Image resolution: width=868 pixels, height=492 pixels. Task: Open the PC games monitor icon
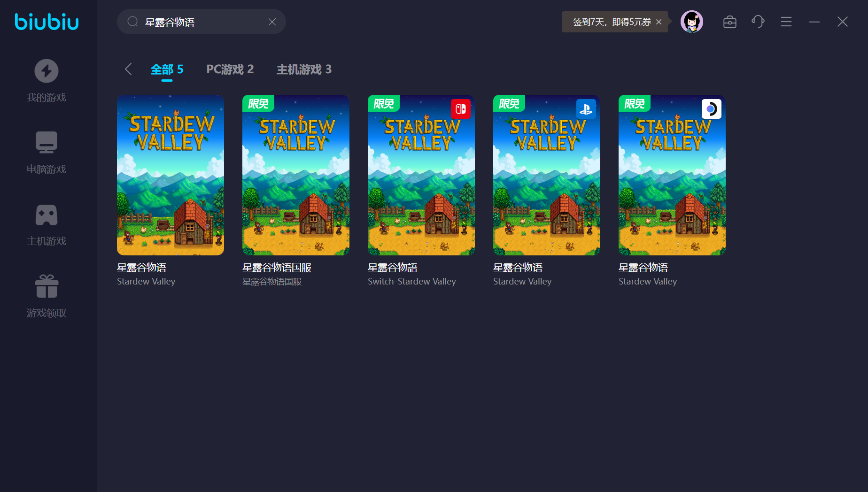[46, 142]
